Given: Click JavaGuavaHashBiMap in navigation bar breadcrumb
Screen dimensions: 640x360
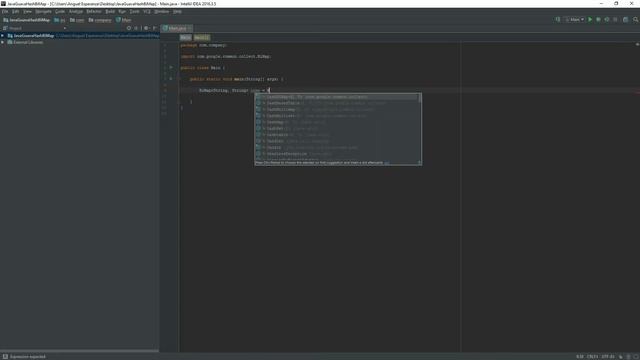Looking at the screenshot, I should coord(27,20).
